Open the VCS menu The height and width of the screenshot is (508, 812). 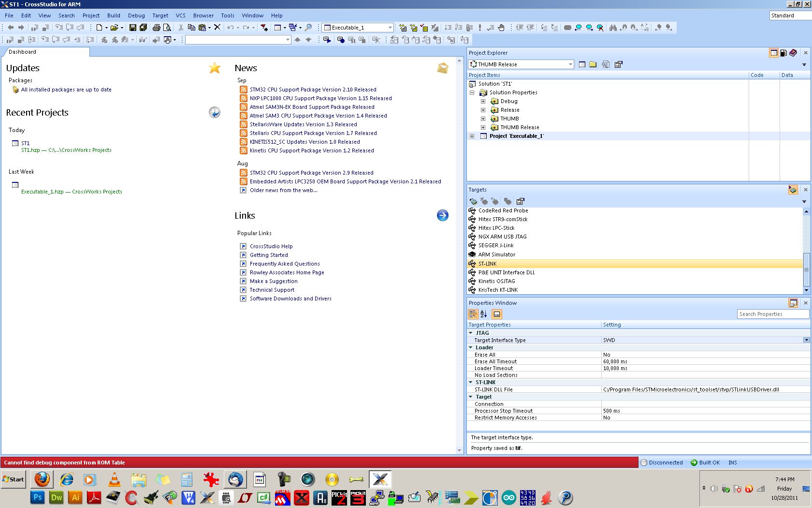[181, 15]
